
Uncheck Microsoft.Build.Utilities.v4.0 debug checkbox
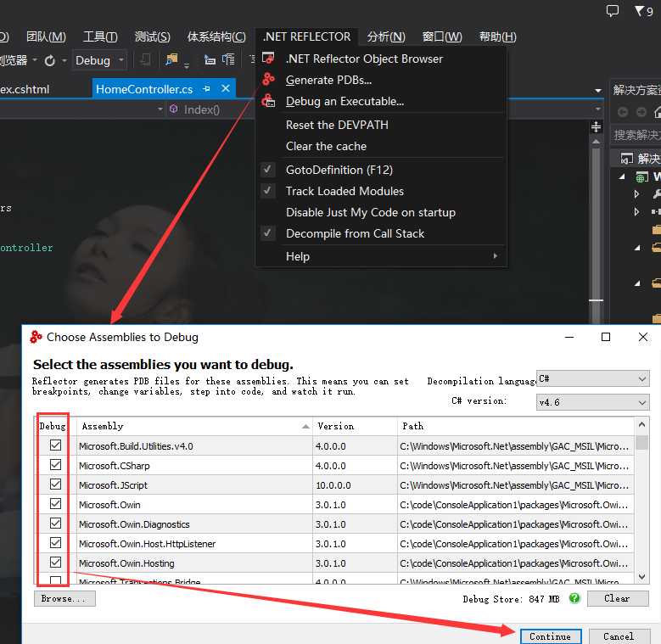(x=55, y=445)
